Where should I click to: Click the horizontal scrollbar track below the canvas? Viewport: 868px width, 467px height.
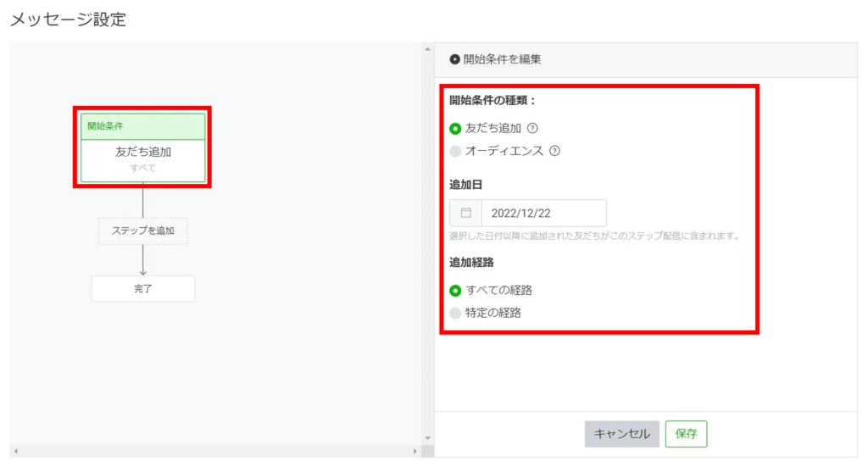[x=212, y=451]
